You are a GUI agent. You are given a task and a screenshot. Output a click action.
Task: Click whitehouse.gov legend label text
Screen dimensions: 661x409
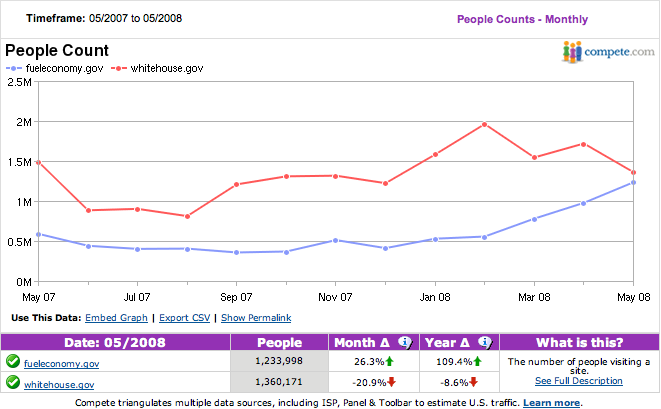click(167, 68)
